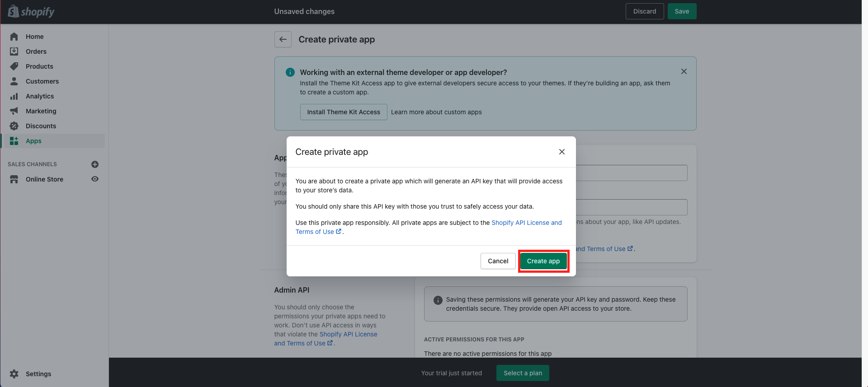Click the banner info icon
This screenshot has width=868, height=387.
(290, 72)
